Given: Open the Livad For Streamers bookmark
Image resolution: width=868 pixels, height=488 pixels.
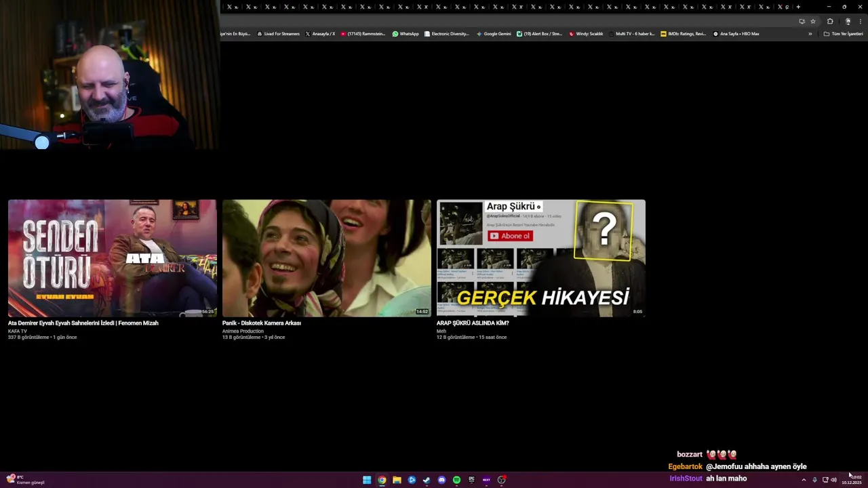Looking at the screenshot, I should click(278, 34).
